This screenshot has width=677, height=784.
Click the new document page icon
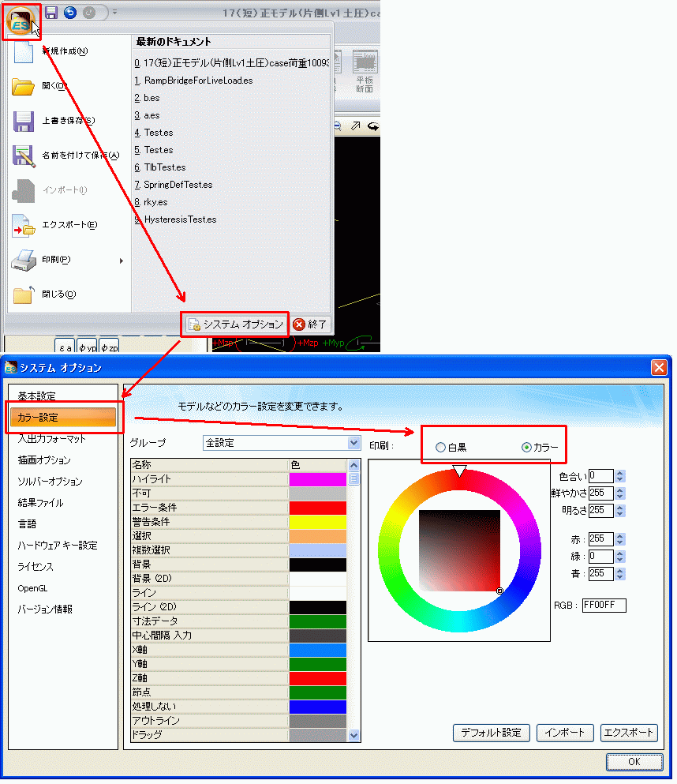23,51
